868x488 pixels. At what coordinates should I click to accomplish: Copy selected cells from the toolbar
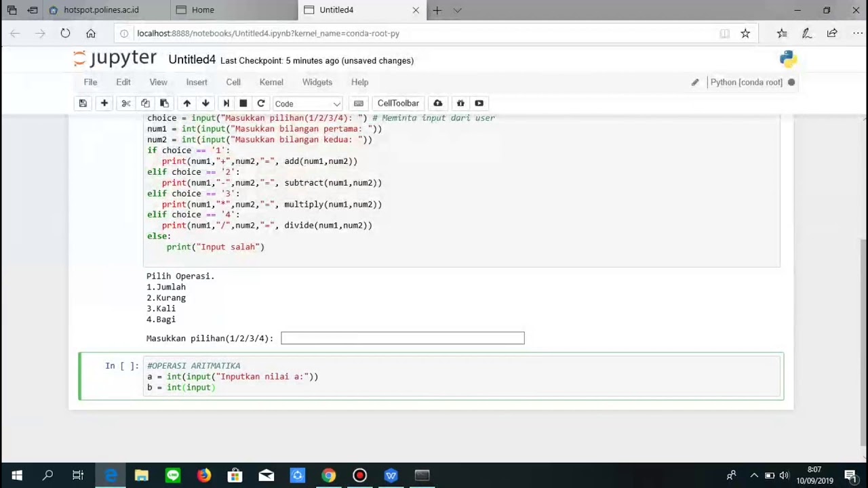pyautogui.click(x=145, y=104)
